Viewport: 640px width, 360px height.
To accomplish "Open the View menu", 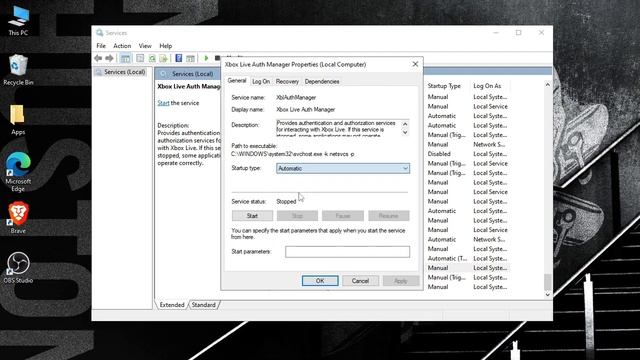I will click(145, 46).
